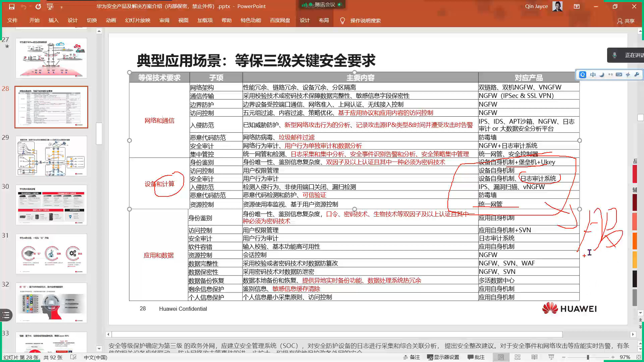This screenshot has height=362, width=644.
Task: Click the zoom in plus button
Action: 613,357
